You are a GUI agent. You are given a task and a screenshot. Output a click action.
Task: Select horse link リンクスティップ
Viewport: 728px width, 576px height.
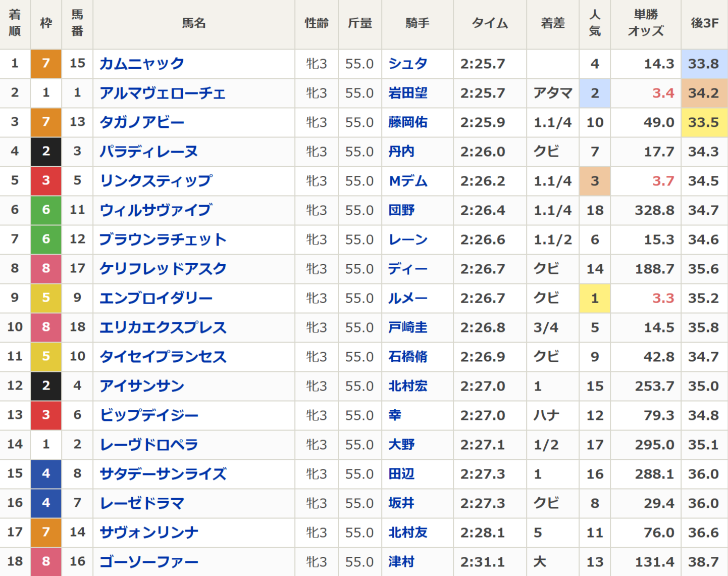(x=156, y=181)
